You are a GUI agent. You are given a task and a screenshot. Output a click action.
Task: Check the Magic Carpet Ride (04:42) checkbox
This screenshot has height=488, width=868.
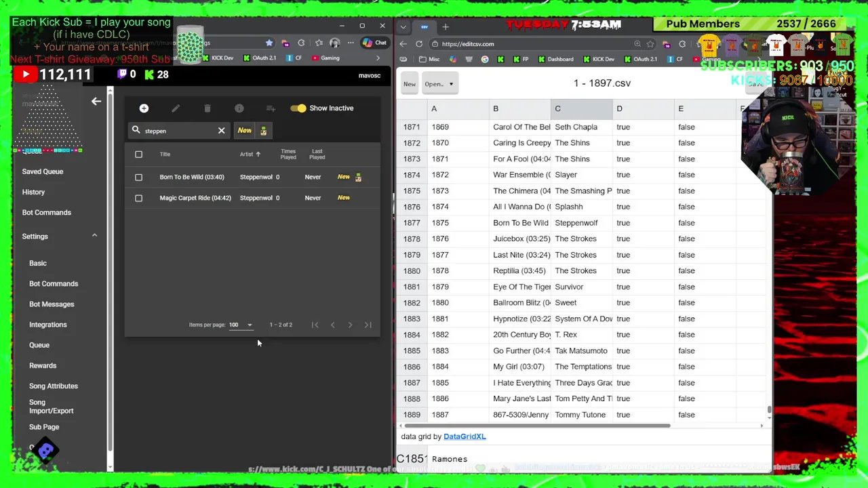[x=138, y=198]
